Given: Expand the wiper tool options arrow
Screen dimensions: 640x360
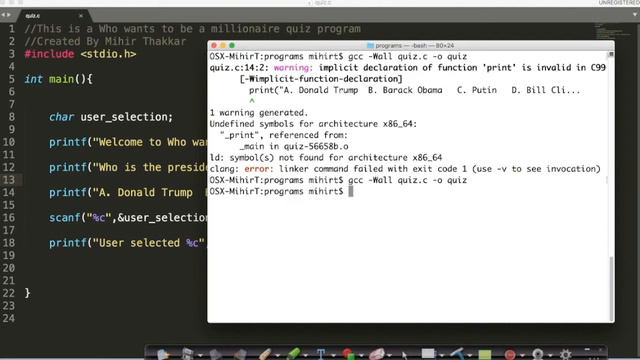Looking at the screenshot, I should 470,356.
